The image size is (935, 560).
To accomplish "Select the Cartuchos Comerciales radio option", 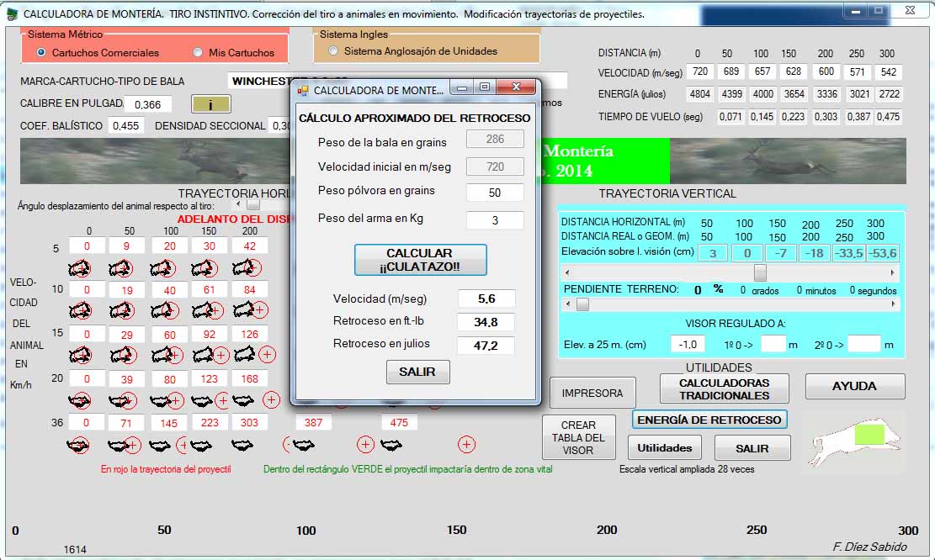I will (41, 52).
